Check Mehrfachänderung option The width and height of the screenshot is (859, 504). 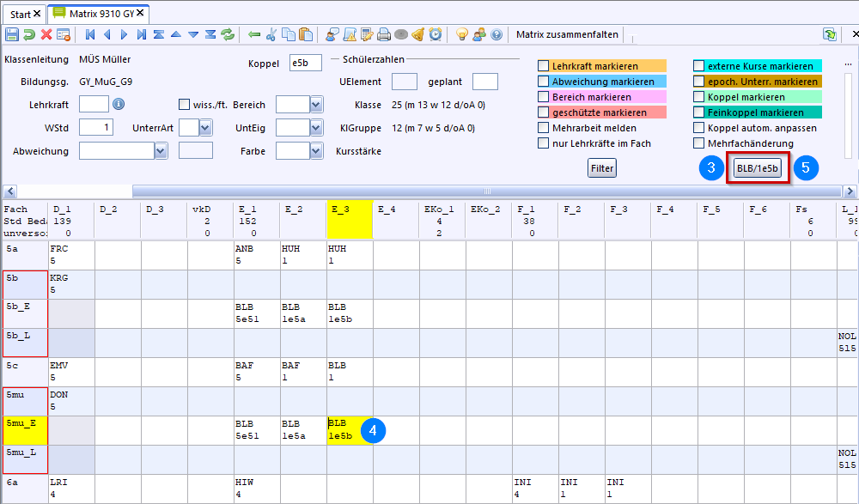click(698, 143)
